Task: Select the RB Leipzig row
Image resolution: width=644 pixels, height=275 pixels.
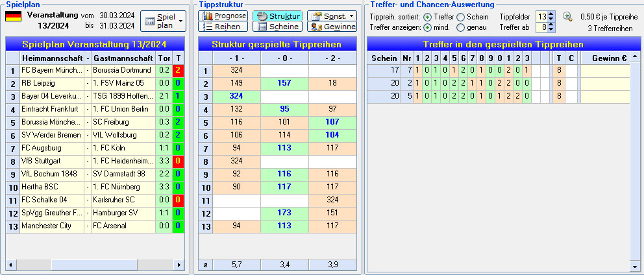Action: (x=95, y=83)
